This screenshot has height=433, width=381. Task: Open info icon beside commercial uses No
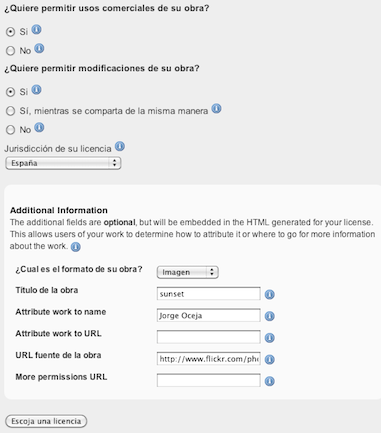tap(39, 49)
